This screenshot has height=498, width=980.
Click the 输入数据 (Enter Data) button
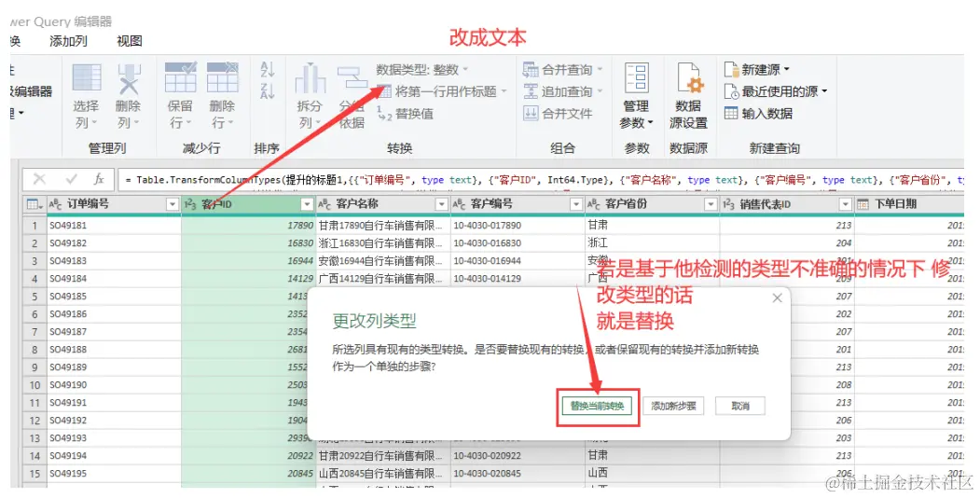point(759,114)
